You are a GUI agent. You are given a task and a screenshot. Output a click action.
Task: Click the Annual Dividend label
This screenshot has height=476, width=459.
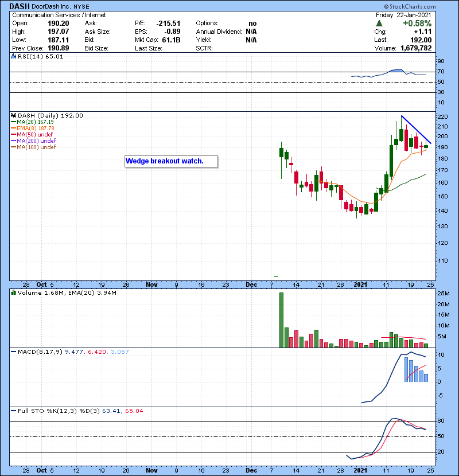[x=219, y=32]
